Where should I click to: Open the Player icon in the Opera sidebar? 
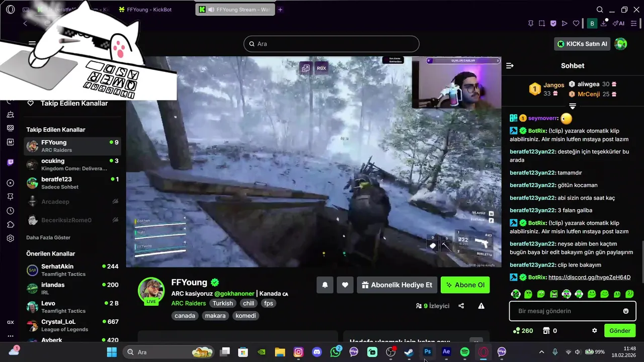point(11,183)
